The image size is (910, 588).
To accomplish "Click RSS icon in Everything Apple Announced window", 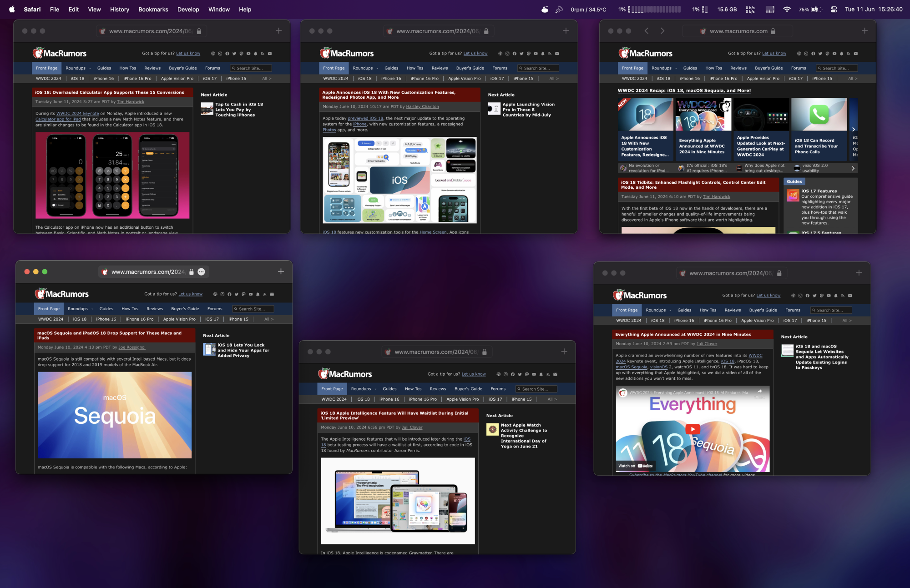I will coord(843,296).
